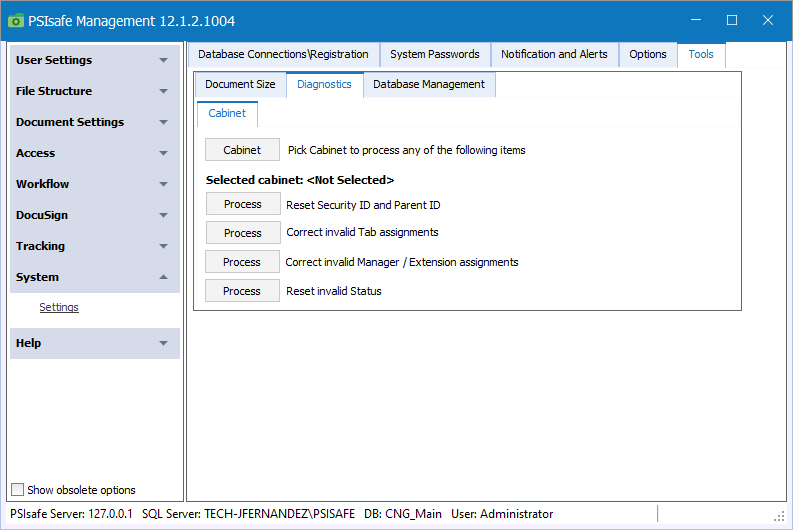Enable Show obsolete options checkbox

click(18, 490)
